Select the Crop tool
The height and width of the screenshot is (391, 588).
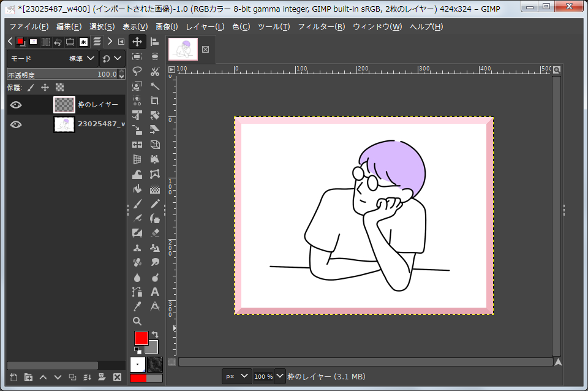(x=154, y=101)
